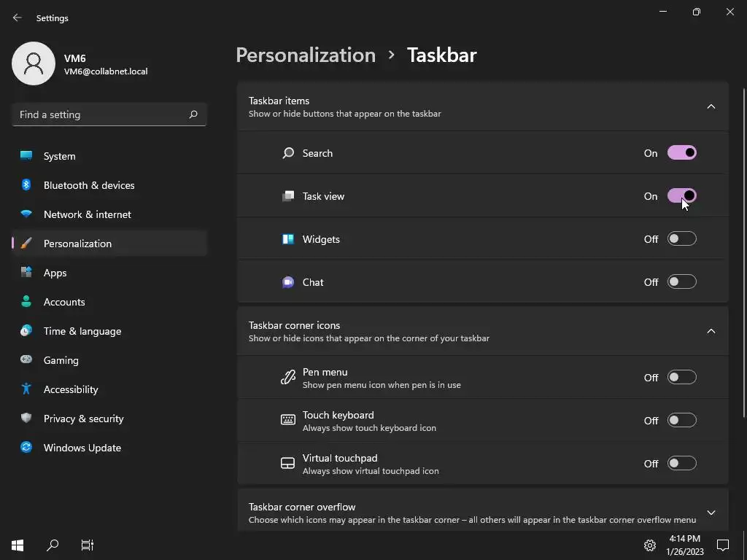Click the Settings gear in taskbar
This screenshot has width=747, height=560.
tap(649, 545)
